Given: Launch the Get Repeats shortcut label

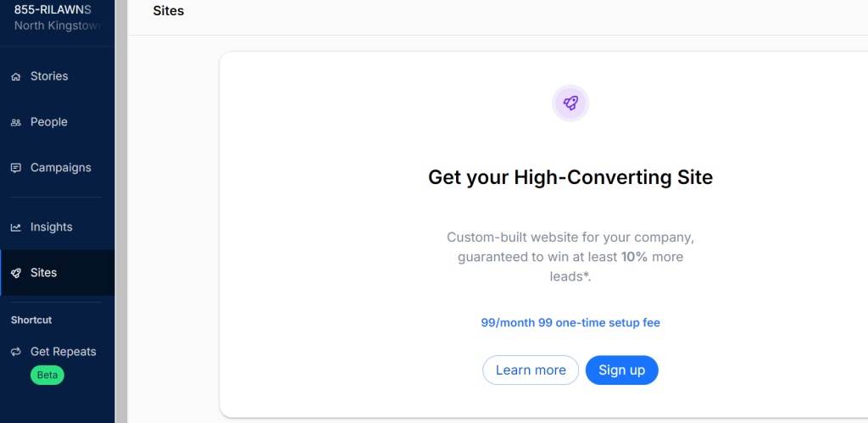Looking at the screenshot, I should coord(64,352).
